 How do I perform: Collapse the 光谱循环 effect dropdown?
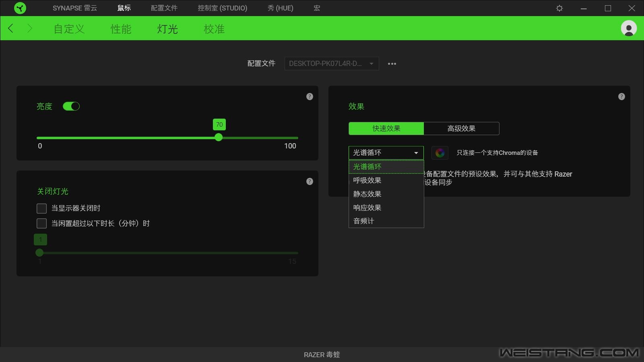[386, 153]
